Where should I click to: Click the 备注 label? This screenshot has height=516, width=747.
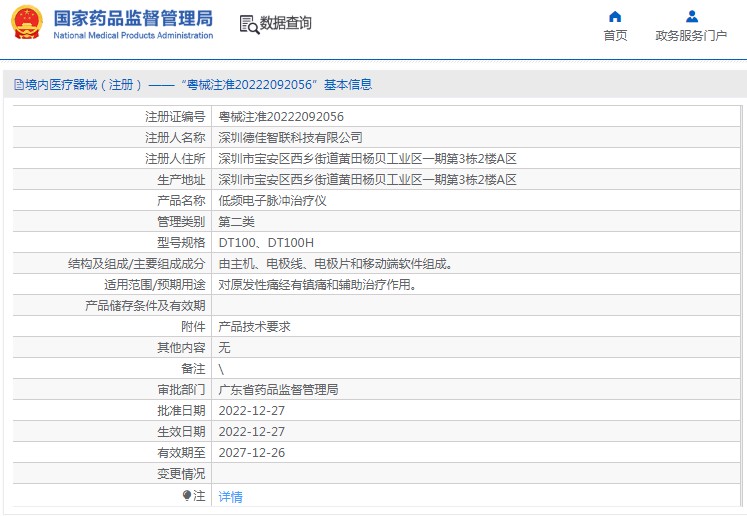click(193, 368)
